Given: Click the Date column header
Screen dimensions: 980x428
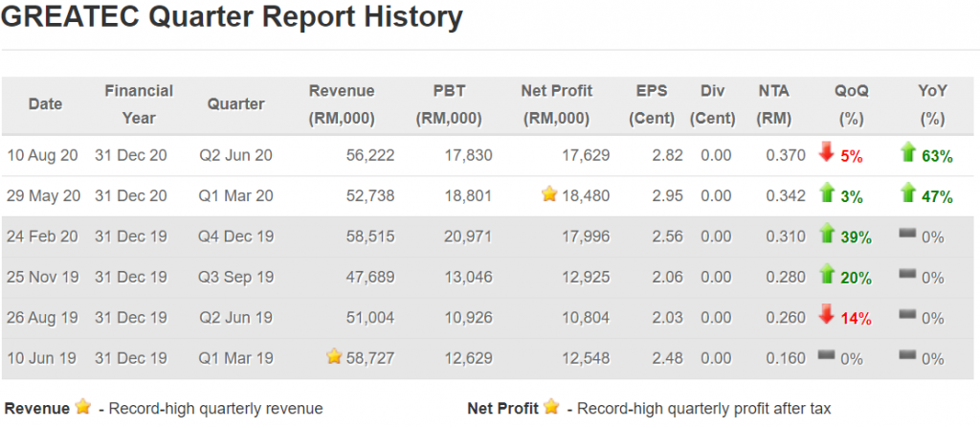Looking at the screenshot, I should tap(46, 104).
